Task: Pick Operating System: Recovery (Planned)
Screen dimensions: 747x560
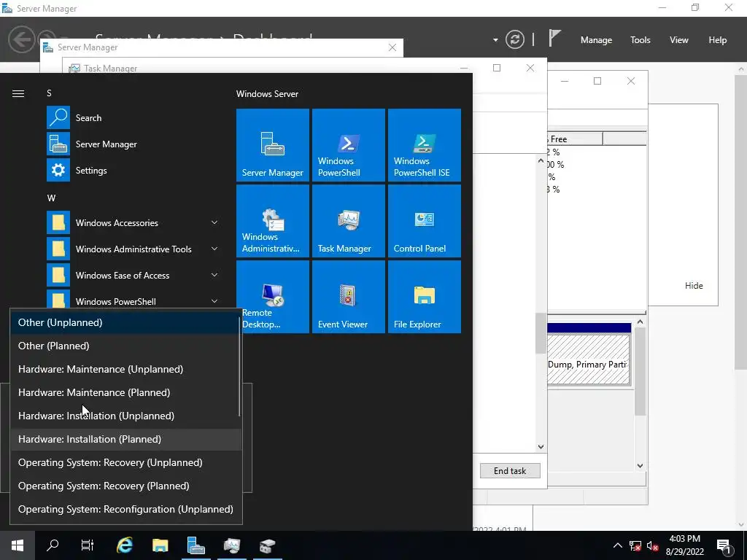Action: (125, 486)
